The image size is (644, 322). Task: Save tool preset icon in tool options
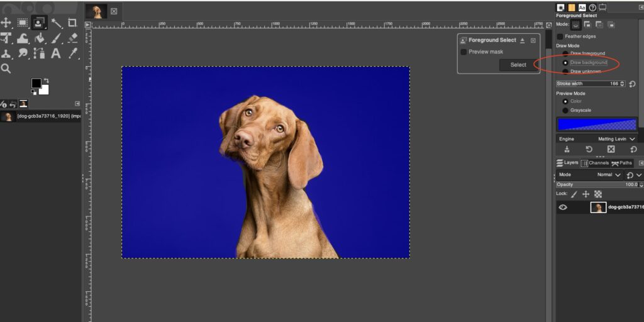tap(567, 150)
